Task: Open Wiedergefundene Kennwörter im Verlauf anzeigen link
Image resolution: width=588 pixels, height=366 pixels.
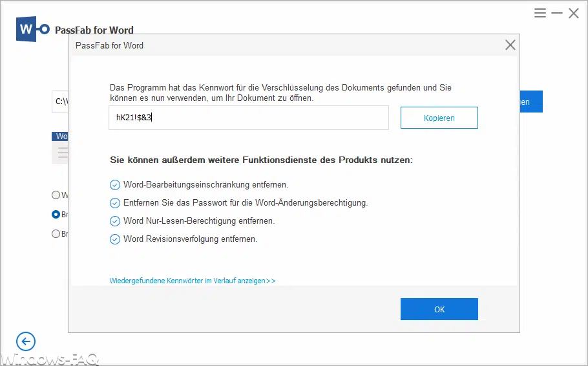Action: click(193, 281)
